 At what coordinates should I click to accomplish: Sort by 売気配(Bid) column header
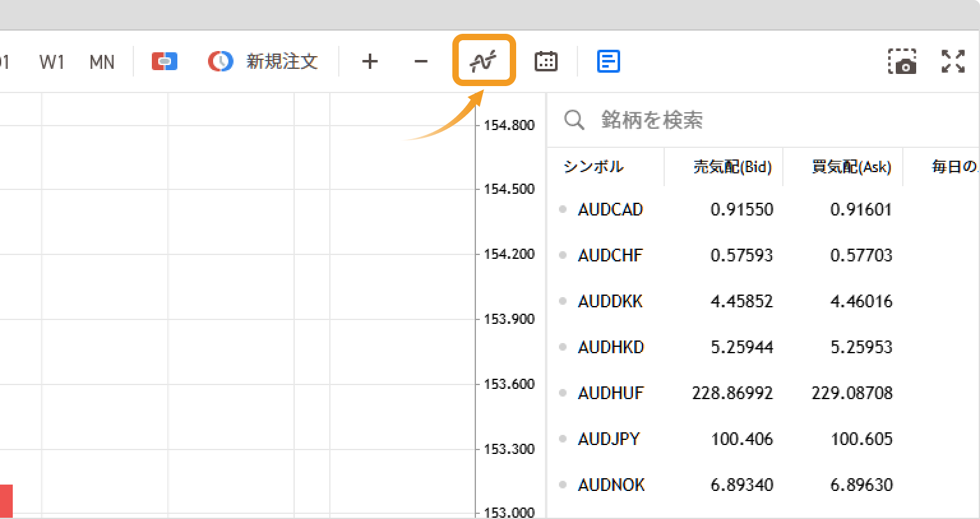pyautogui.click(x=732, y=167)
